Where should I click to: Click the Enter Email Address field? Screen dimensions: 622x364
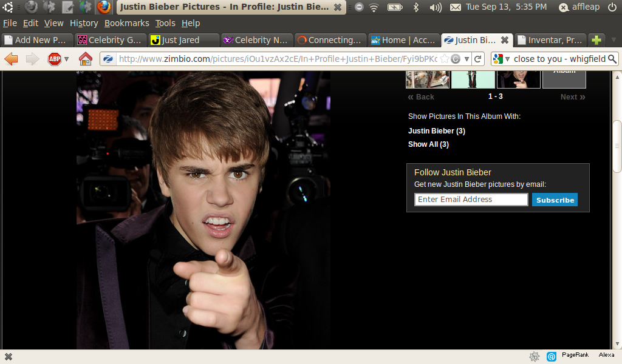coord(471,200)
